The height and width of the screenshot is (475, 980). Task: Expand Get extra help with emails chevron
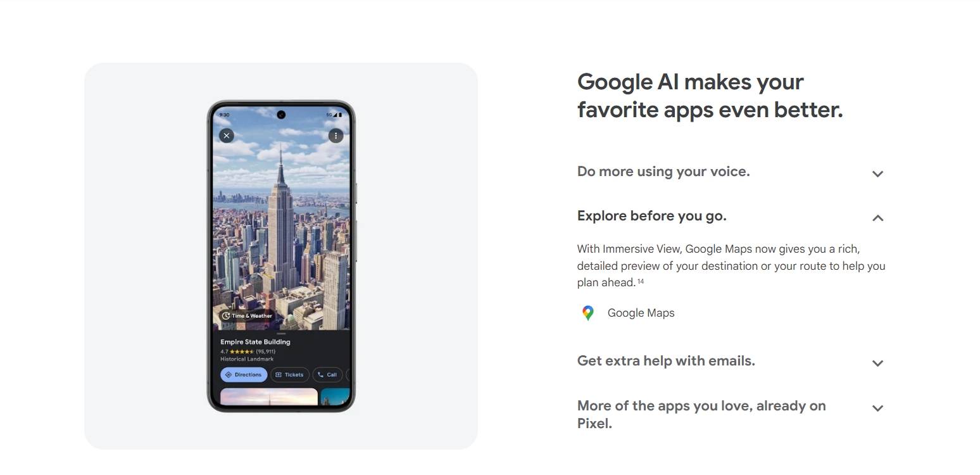pos(877,363)
